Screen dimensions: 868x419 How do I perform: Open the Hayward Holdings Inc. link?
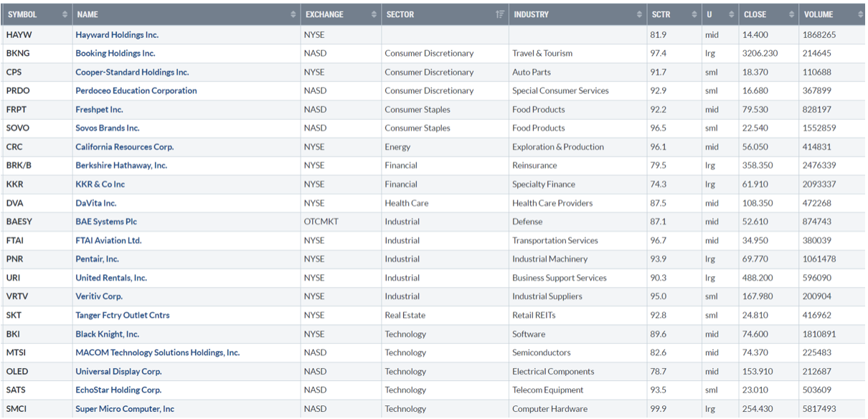point(117,34)
